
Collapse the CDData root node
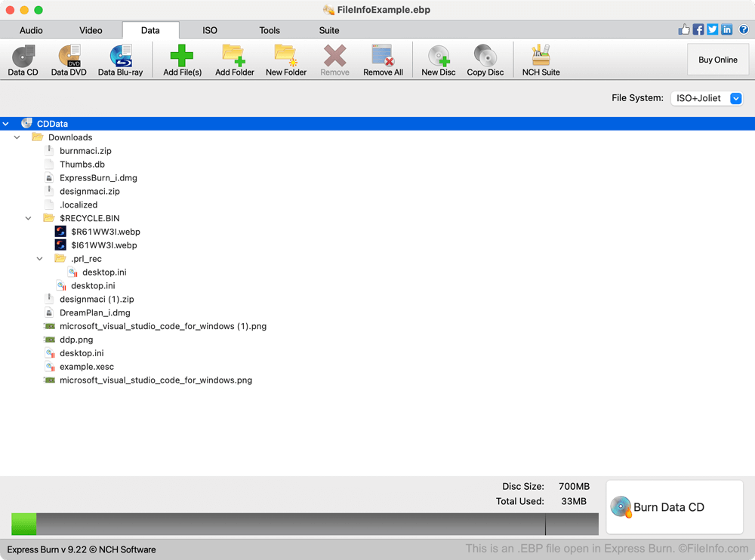6,124
